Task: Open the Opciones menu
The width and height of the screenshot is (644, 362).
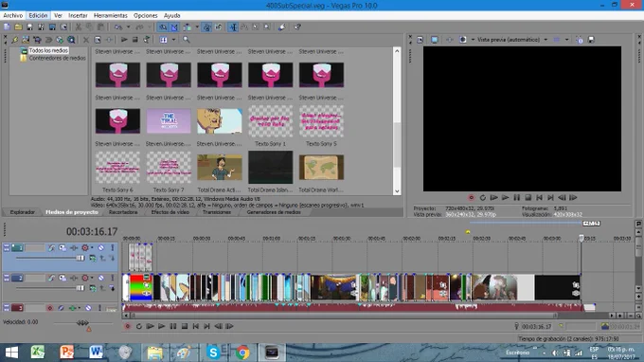Action: pyautogui.click(x=146, y=15)
